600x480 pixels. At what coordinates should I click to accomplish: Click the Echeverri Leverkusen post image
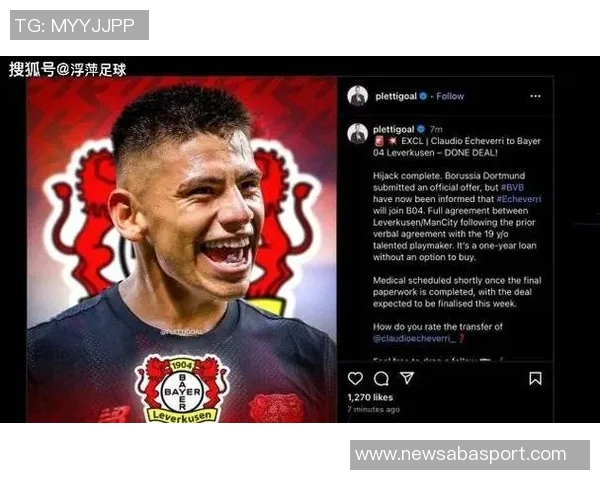click(x=182, y=249)
